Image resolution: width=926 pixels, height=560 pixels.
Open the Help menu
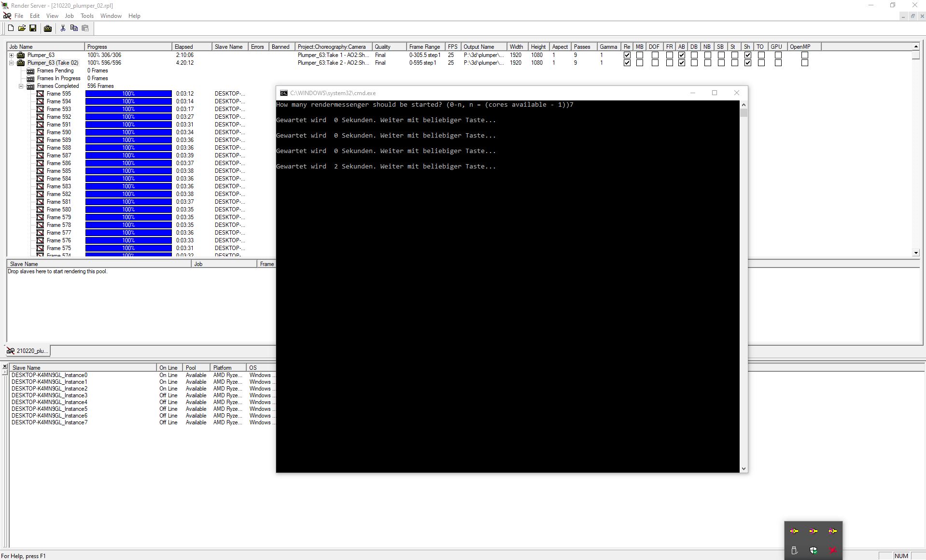pyautogui.click(x=134, y=16)
